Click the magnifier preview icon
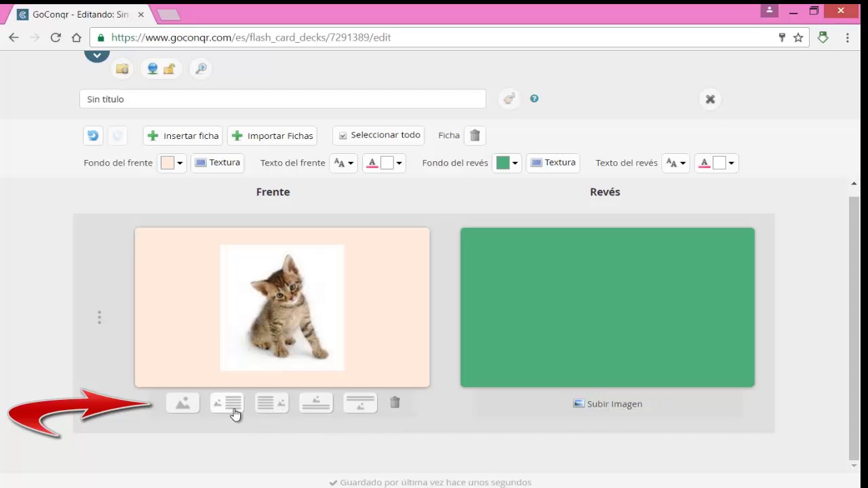 pyautogui.click(x=201, y=68)
